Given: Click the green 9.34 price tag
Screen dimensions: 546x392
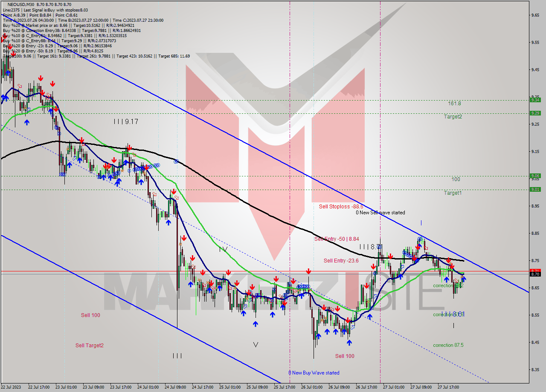Looking at the screenshot, I should (x=535, y=100).
